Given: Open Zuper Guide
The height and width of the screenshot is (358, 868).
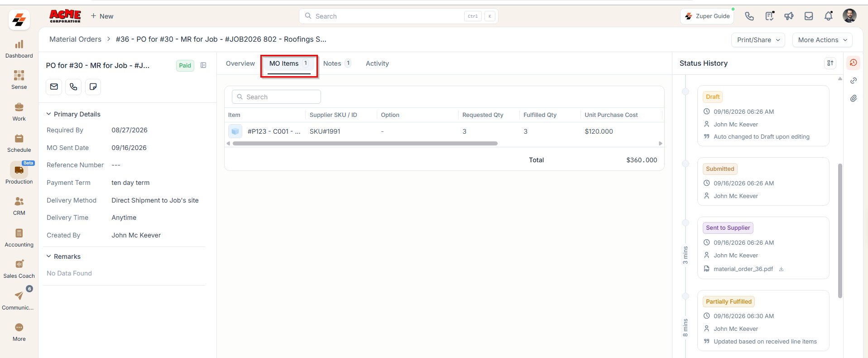Looking at the screenshot, I should pos(707,16).
